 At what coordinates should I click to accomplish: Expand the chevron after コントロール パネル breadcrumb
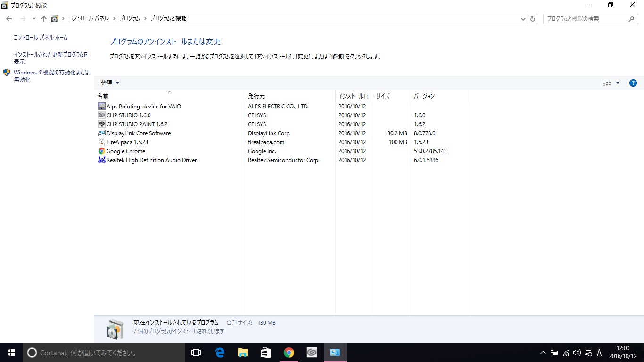[x=114, y=19]
